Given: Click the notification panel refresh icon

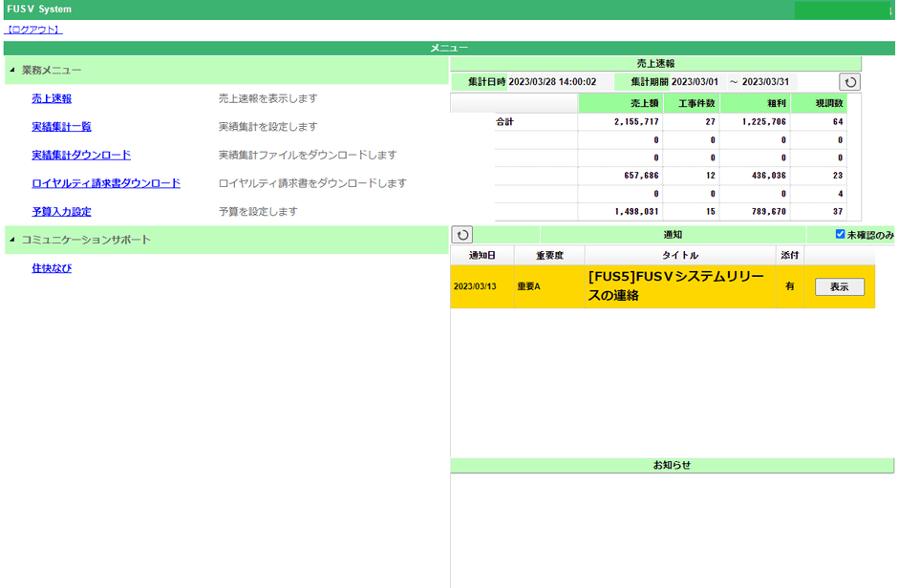Looking at the screenshot, I should pos(462,234).
